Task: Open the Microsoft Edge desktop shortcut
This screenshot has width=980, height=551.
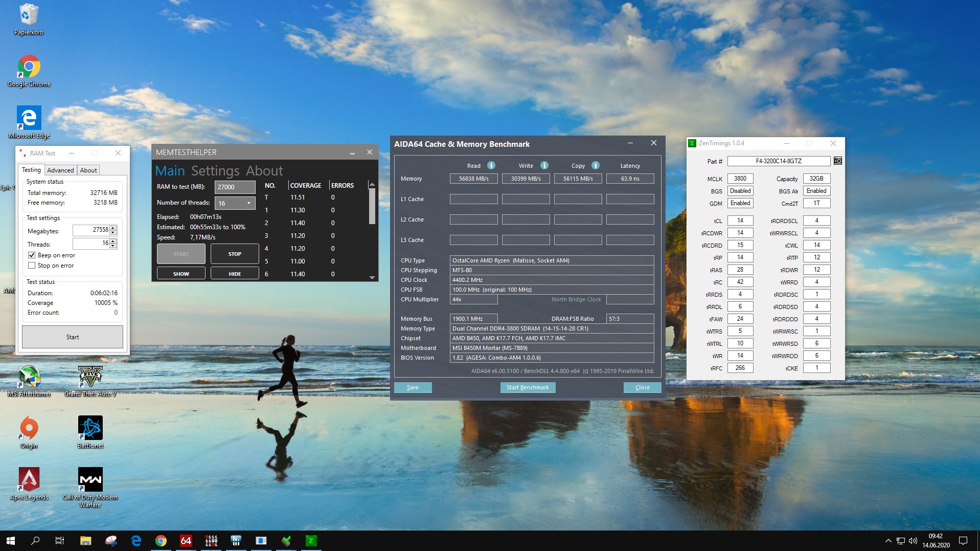Action: click(x=29, y=123)
